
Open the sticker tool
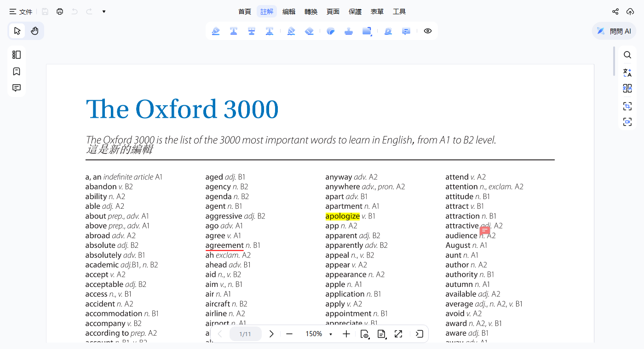pyautogui.click(x=331, y=31)
